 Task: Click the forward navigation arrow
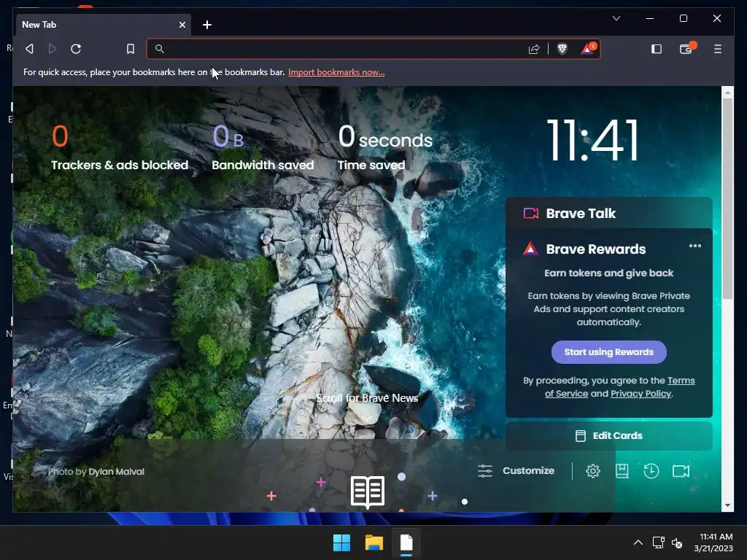tap(53, 49)
